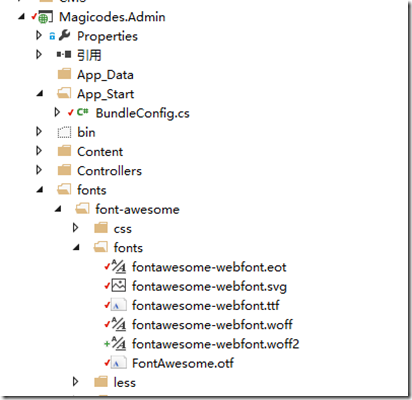Click the file icon of FontAwesome.otf

point(119,363)
